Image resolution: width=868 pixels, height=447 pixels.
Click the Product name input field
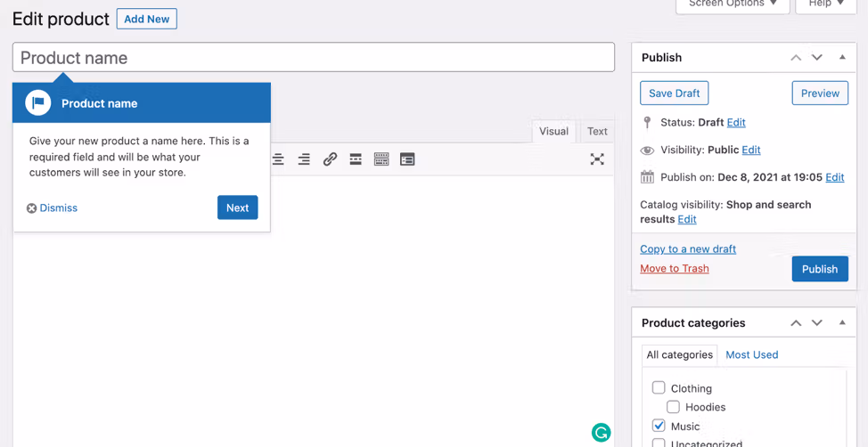314,58
